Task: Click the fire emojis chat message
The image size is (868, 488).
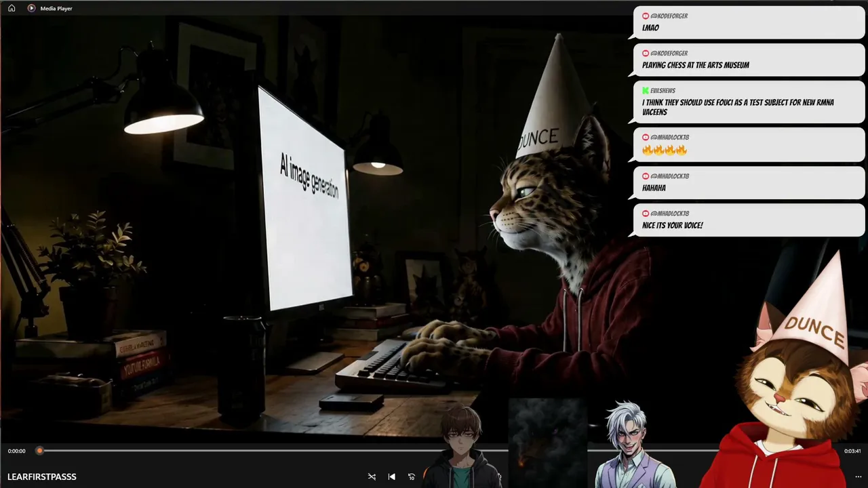Action: [x=749, y=144]
